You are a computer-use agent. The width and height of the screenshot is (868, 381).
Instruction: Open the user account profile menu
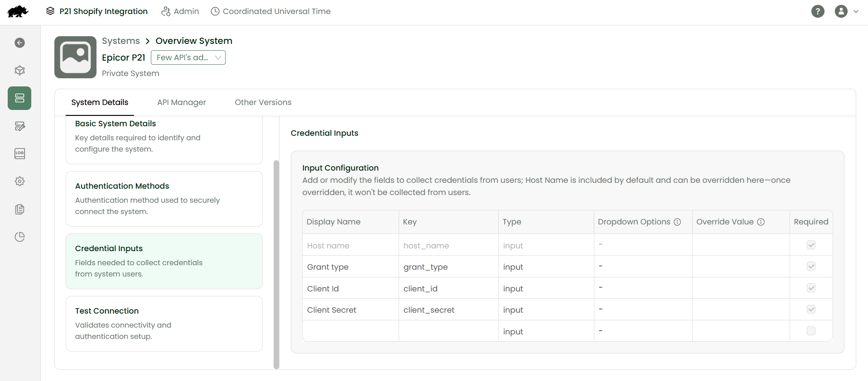coord(846,11)
